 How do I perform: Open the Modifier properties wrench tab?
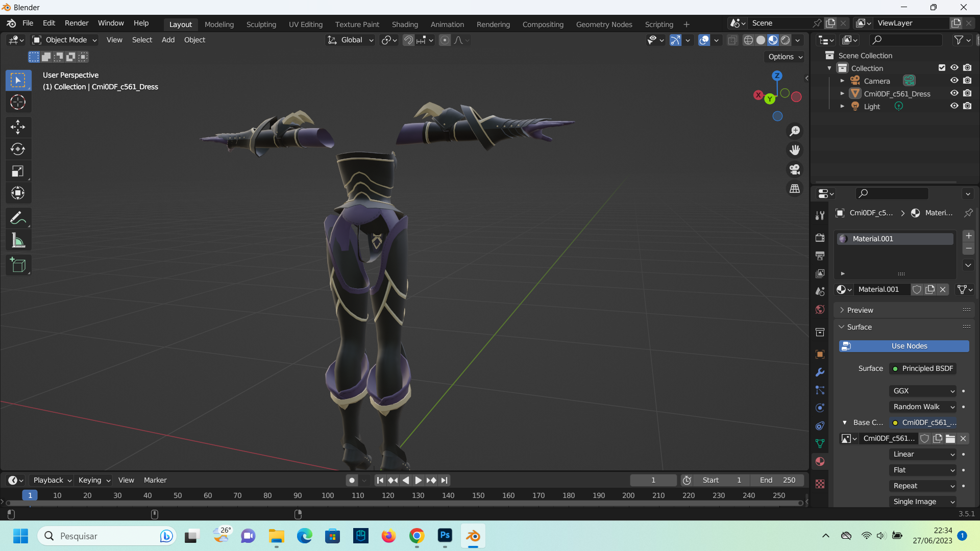pos(820,372)
